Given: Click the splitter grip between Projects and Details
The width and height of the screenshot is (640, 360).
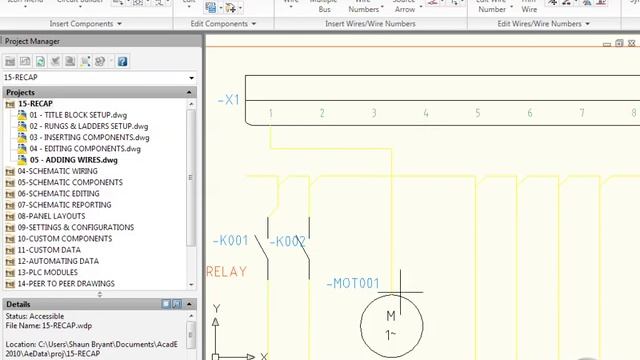Looking at the screenshot, I should pyautogui.click(x=100, y=294).
